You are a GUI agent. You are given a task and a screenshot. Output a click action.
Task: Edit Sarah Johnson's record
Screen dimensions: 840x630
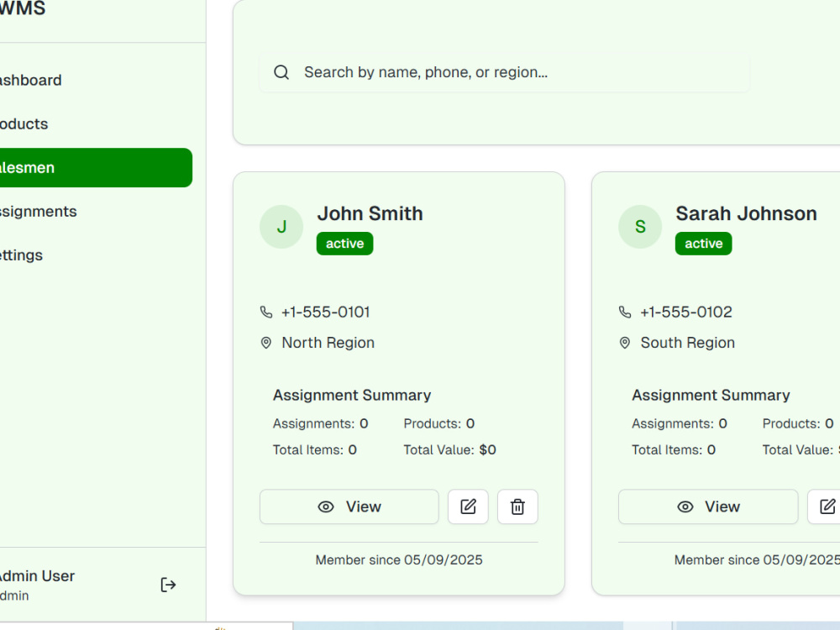[x=825, y=507]
